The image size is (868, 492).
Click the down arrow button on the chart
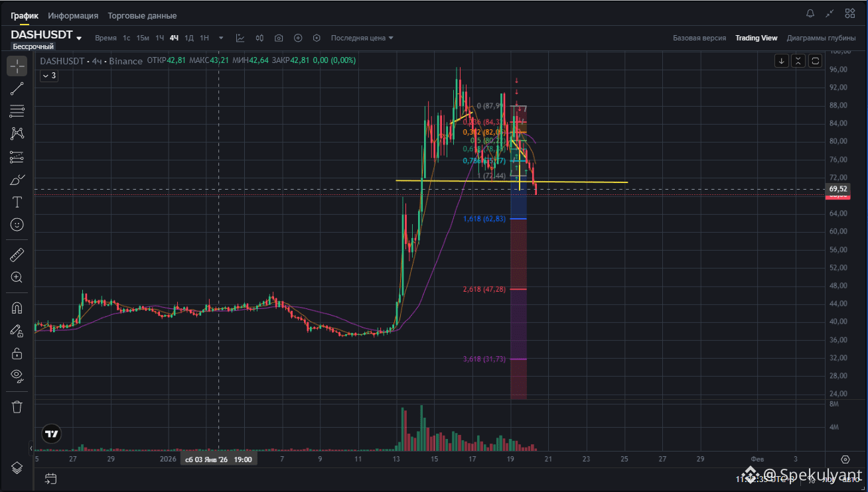(782, 61)
